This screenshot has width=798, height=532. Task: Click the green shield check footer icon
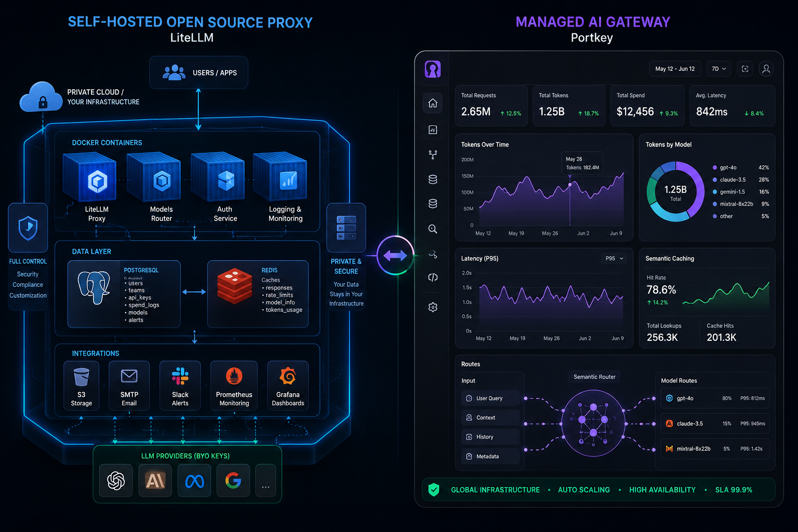[x=434, y=489]
